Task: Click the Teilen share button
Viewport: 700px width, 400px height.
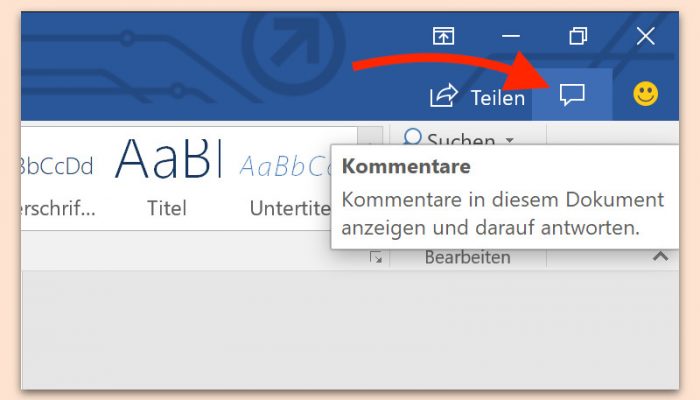Action: (477, 96)
